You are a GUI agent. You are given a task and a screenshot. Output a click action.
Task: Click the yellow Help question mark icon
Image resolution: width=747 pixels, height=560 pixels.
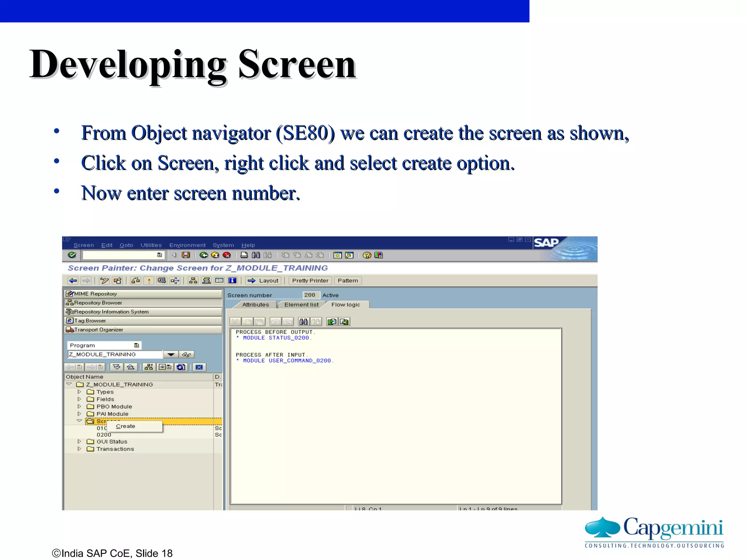tap(367, 255)
